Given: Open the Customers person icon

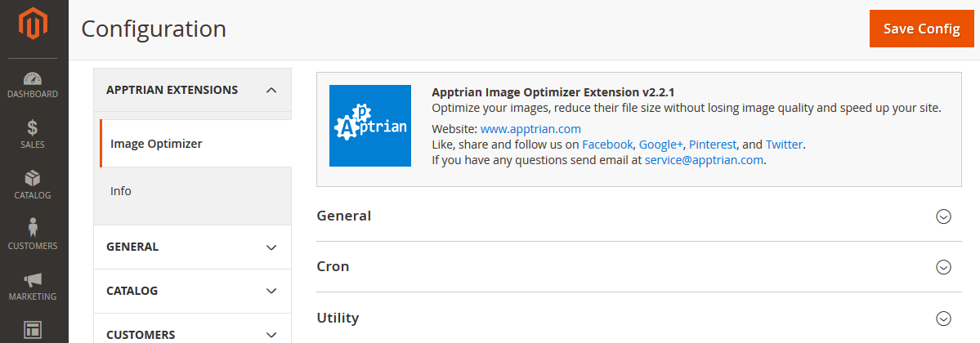Looking at the screenshot, I should point(33,228).
